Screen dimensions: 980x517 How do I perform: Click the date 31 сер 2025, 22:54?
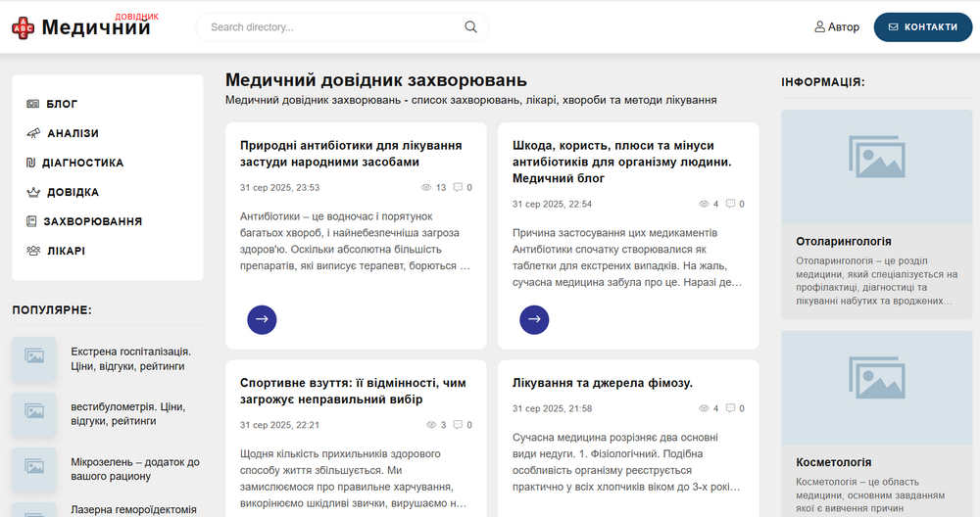click(552, 204)
